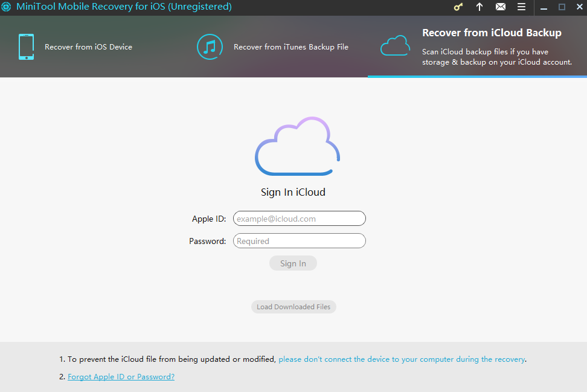
Task: Click the Password label
Action: [x=207, y=241]
